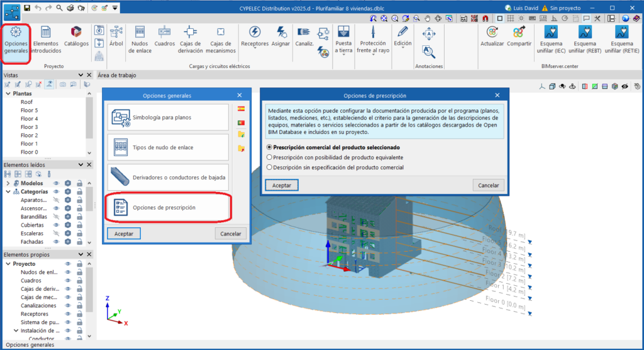Image resolution: width=644 pixels, height=350 pixels.
Task: Toggle visibility of Modelos row
Action: (56, 183)
